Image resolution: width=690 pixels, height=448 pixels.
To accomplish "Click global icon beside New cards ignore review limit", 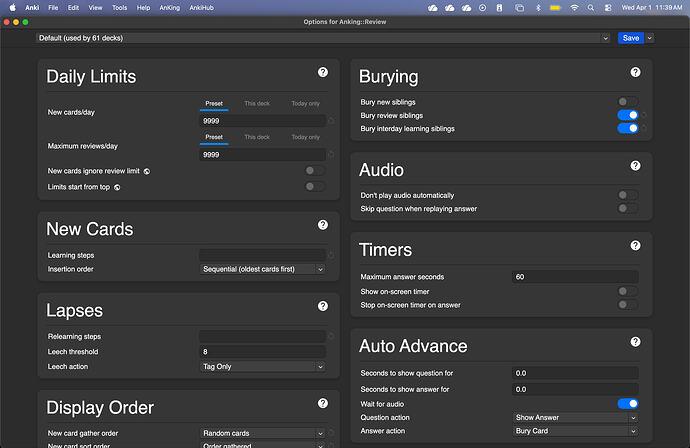I will click(147, 171).
